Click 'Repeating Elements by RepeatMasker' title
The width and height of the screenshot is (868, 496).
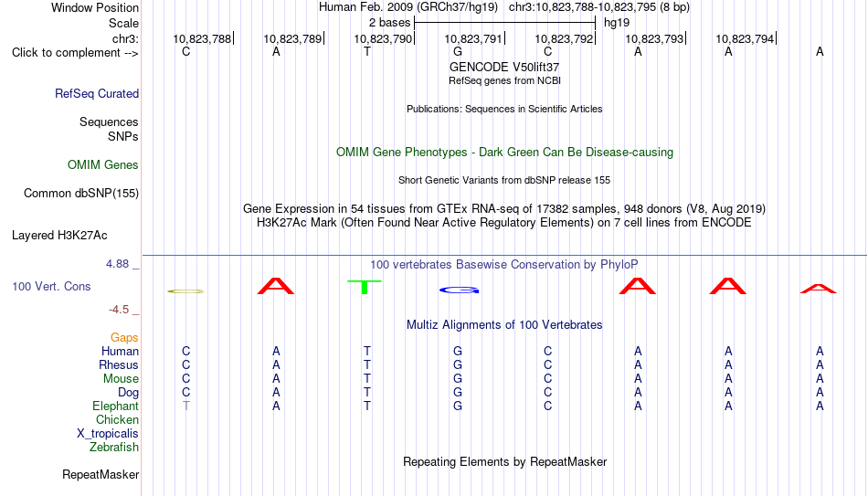[x=504, y=461]
